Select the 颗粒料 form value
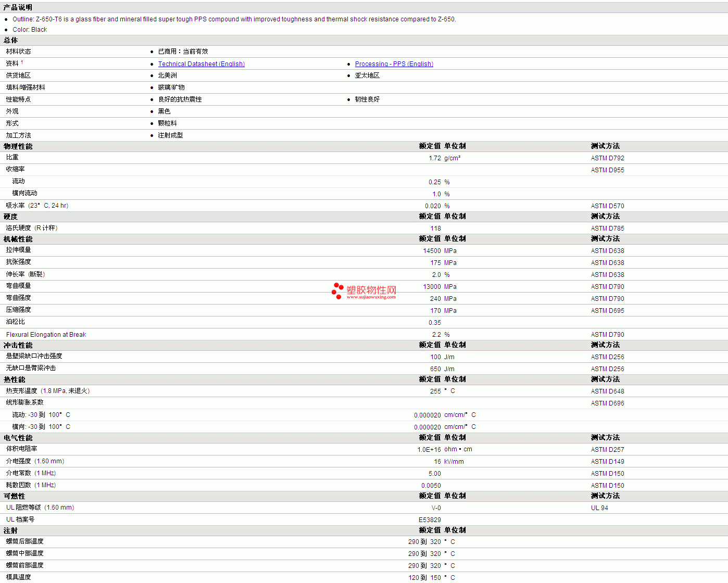Screen dimensions: 728x583 168,123
